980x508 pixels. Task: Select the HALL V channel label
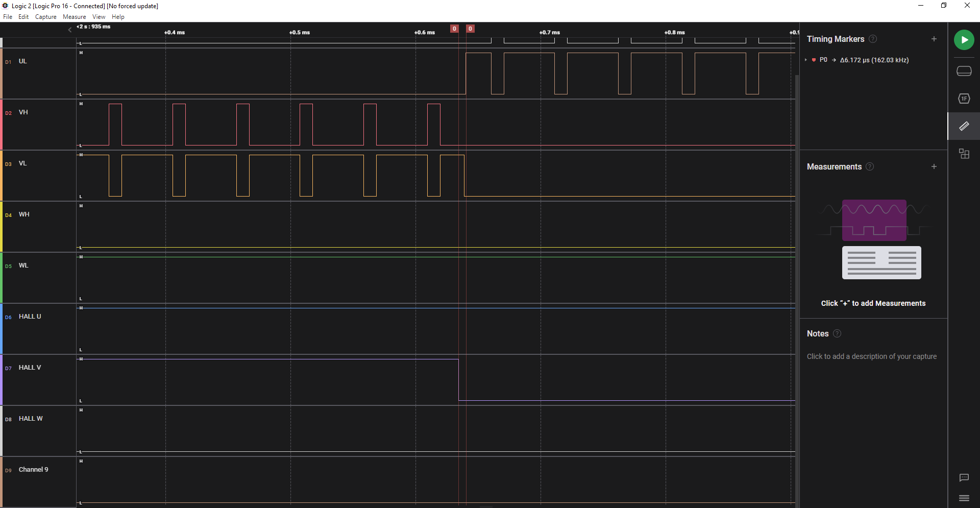(x=30, y=368)
